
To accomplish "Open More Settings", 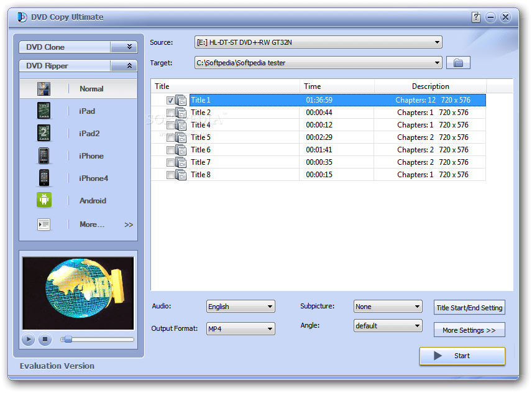I will pyautogui.click(x=469, y=330).
